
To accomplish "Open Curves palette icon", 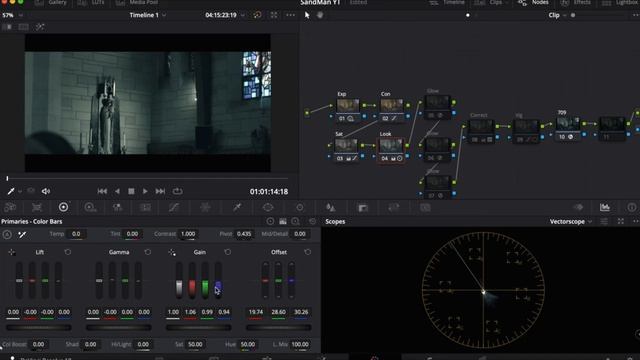I will pos(174,207).
